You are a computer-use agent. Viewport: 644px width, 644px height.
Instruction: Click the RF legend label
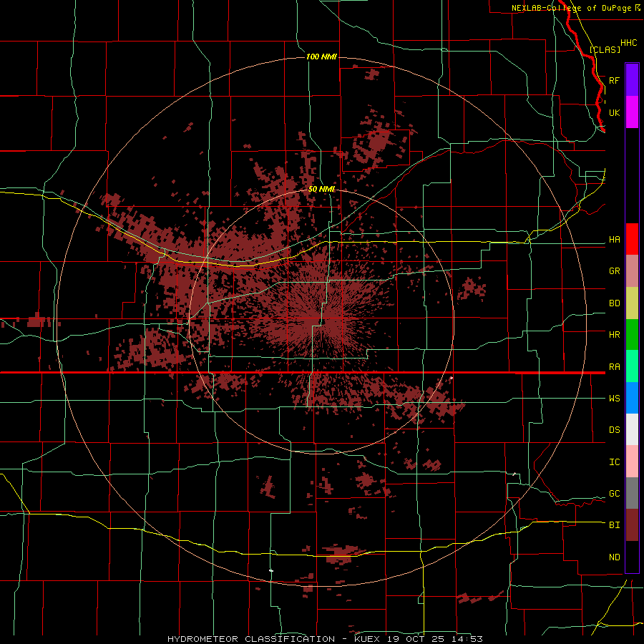click(614, 80)
